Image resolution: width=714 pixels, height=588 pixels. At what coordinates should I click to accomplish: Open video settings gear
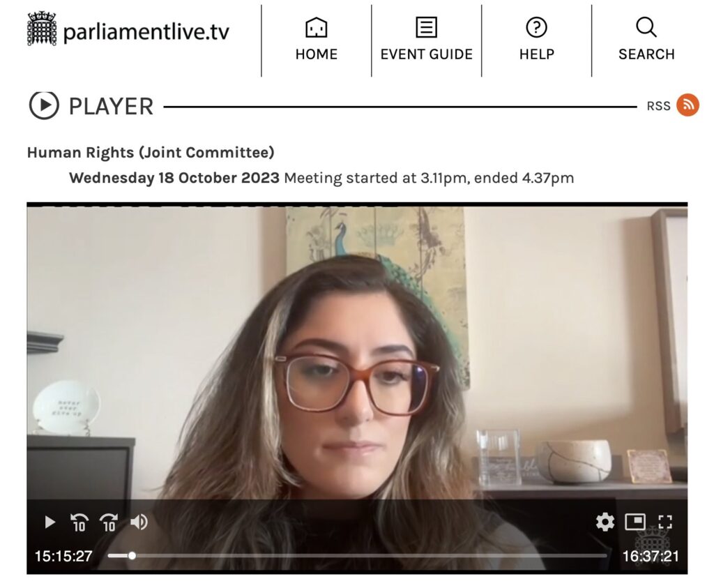(x=605, y=522)
